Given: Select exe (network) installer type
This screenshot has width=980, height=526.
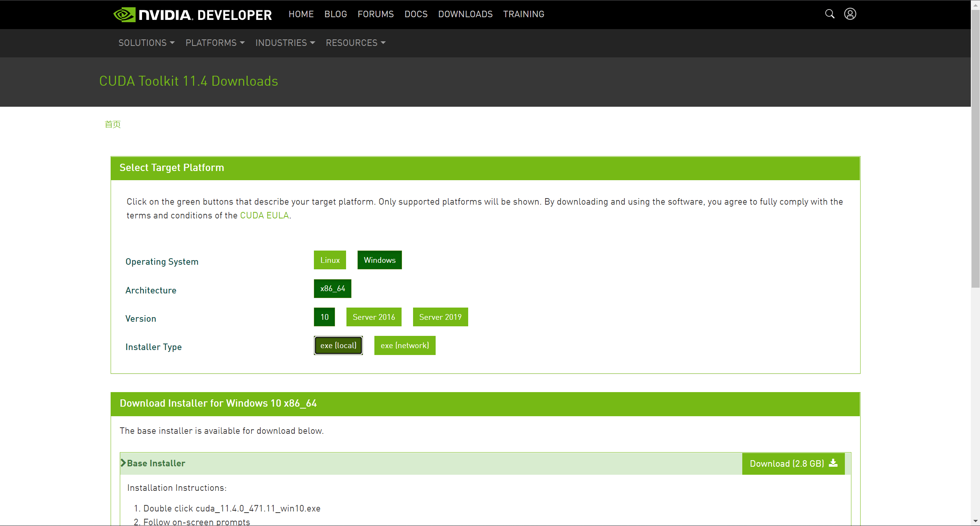Looking at the screenshot, I should [405, 345].
